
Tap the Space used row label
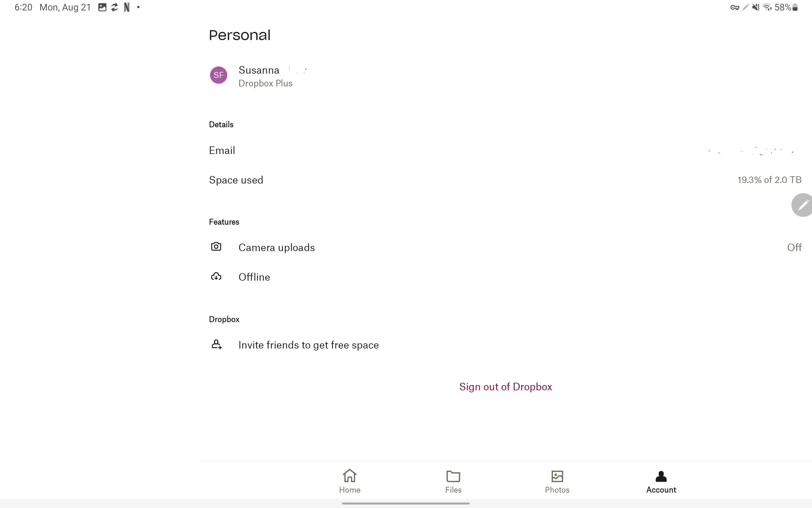[x=236, y=180]
